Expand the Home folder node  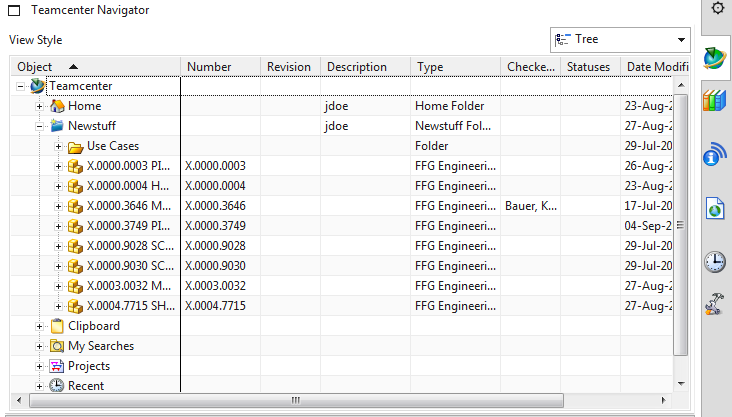pyautogui.click(x=40, y=106)
